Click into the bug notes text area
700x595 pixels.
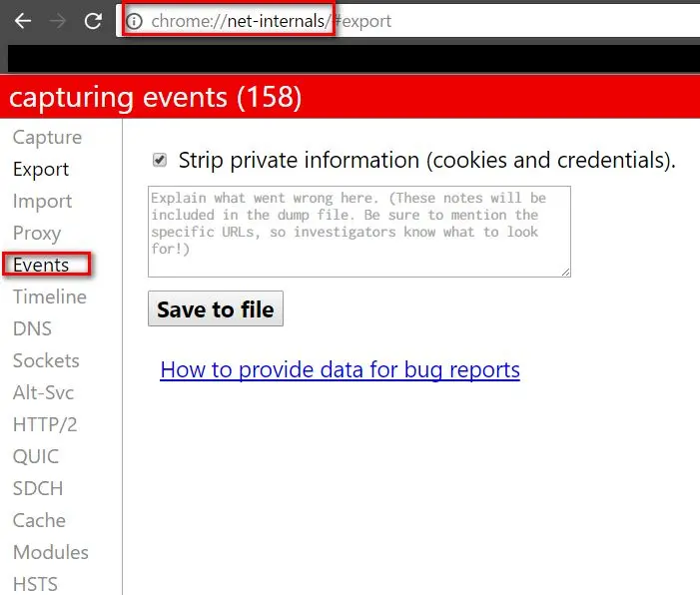pyautogui.click(x=359, y=232)
